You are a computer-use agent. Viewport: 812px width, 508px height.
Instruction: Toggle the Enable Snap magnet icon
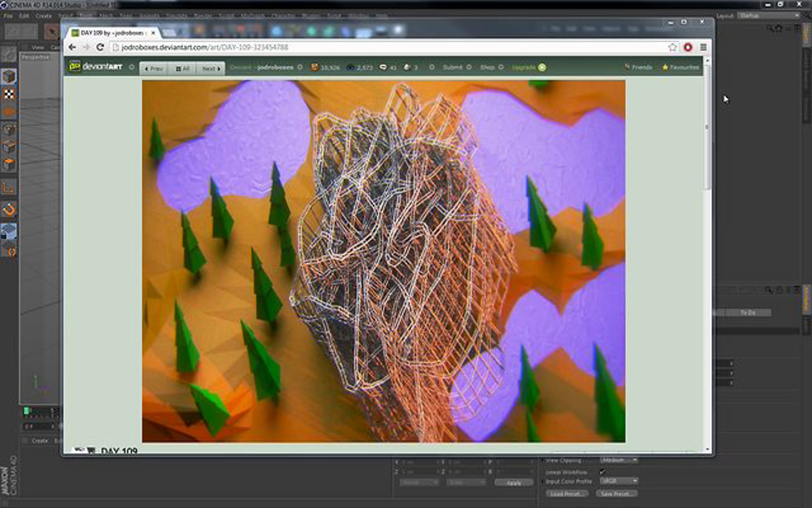(9, 210)
